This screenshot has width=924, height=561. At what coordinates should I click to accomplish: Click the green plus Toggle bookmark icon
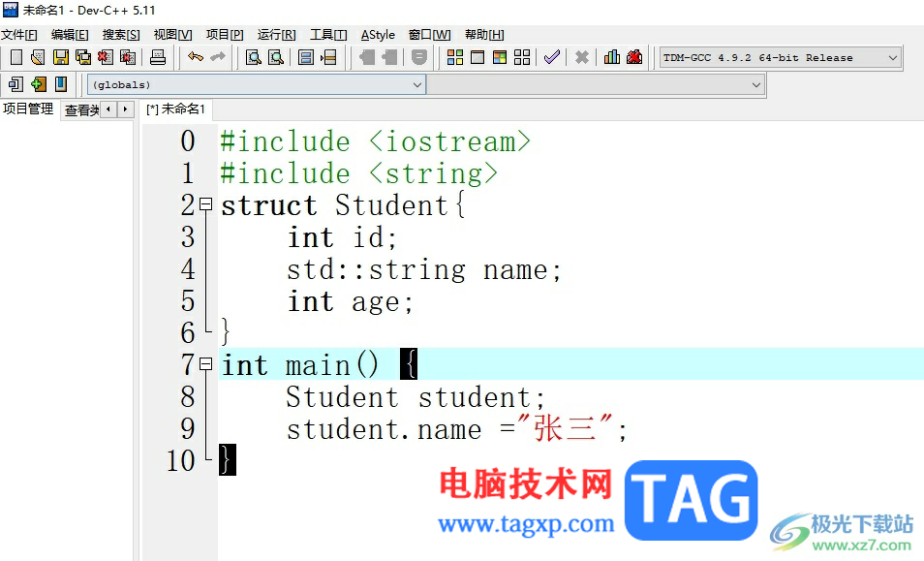click(39, 84)
